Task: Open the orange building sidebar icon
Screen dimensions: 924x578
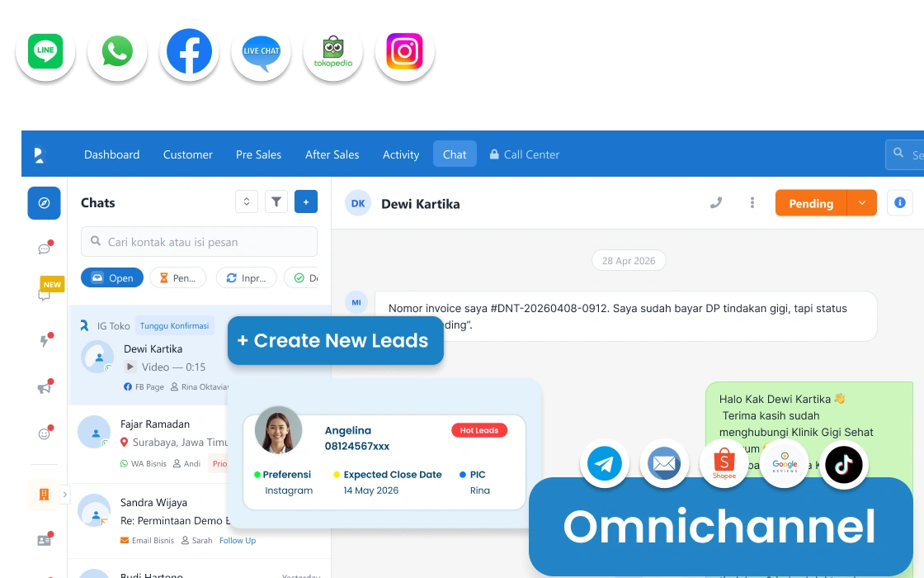Action: click(45, 495)
